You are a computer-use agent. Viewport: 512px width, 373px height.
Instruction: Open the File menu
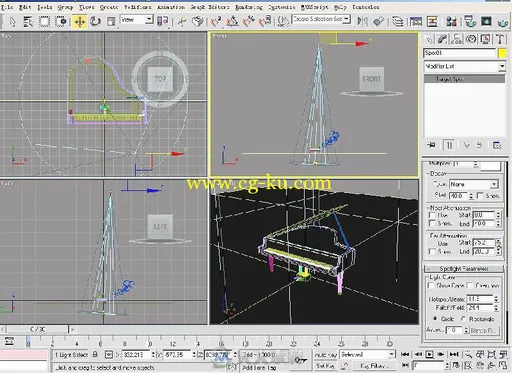(7, 7)
